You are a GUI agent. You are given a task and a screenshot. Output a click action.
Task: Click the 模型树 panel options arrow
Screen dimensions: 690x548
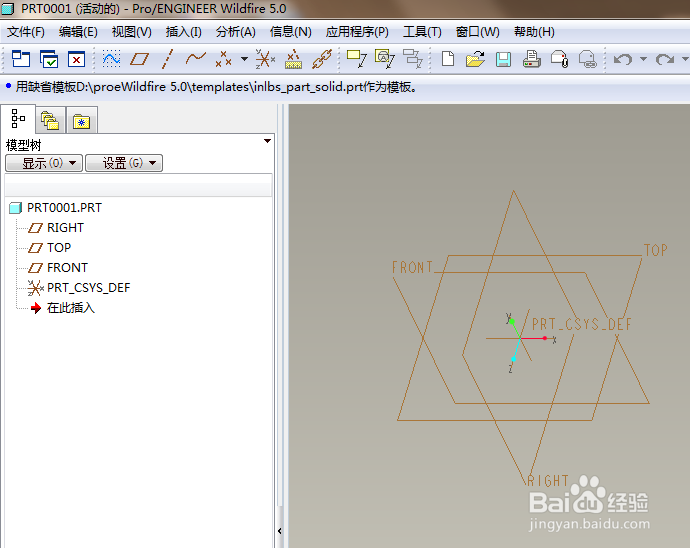click(267, 141)
